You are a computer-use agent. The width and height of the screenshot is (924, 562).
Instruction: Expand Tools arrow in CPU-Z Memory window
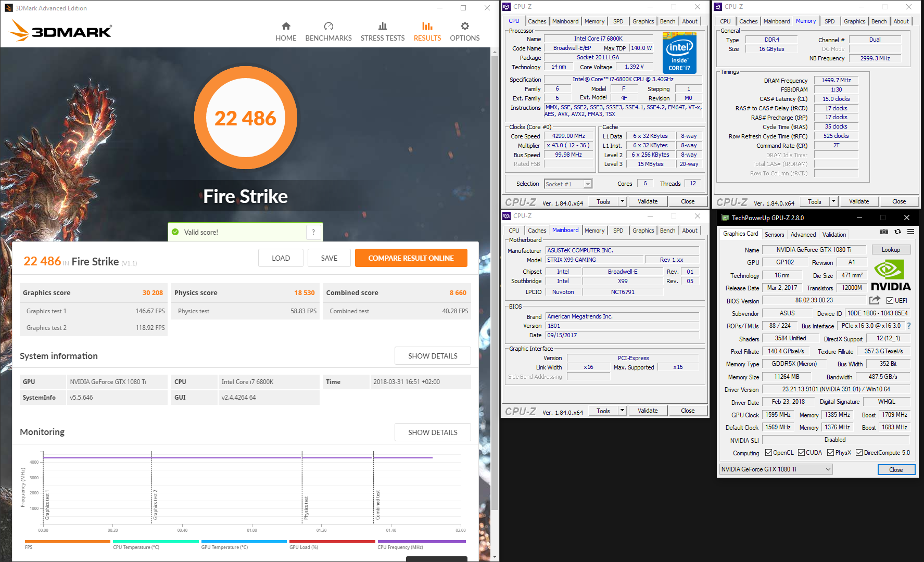833,201
